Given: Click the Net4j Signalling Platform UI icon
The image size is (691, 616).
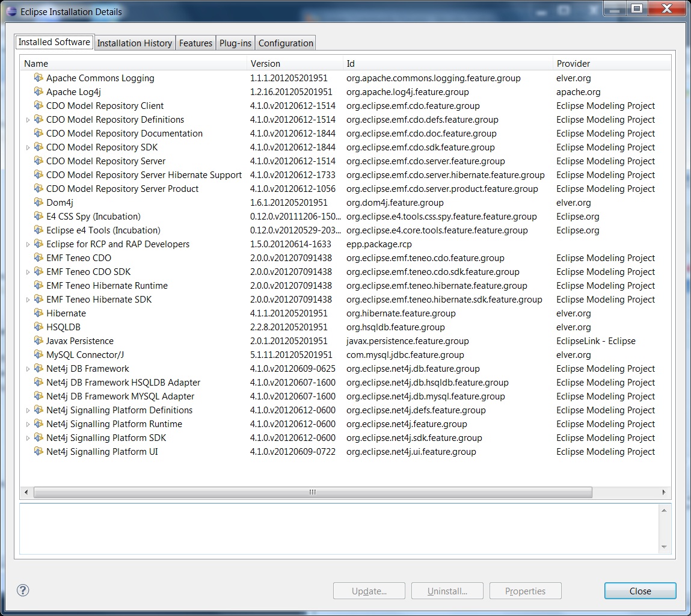Looking at the screenshot, I should pyautogui.click(x=38, y=452).
